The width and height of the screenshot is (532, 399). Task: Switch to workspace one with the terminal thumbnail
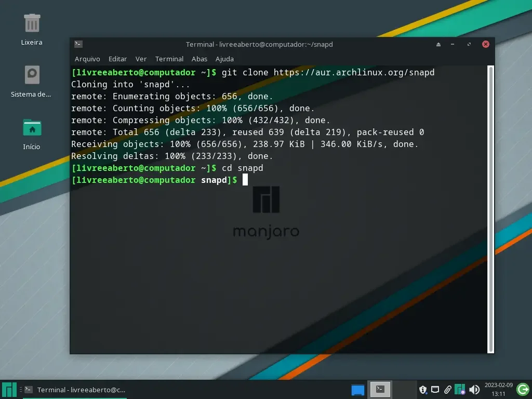[x=380, y=390]
